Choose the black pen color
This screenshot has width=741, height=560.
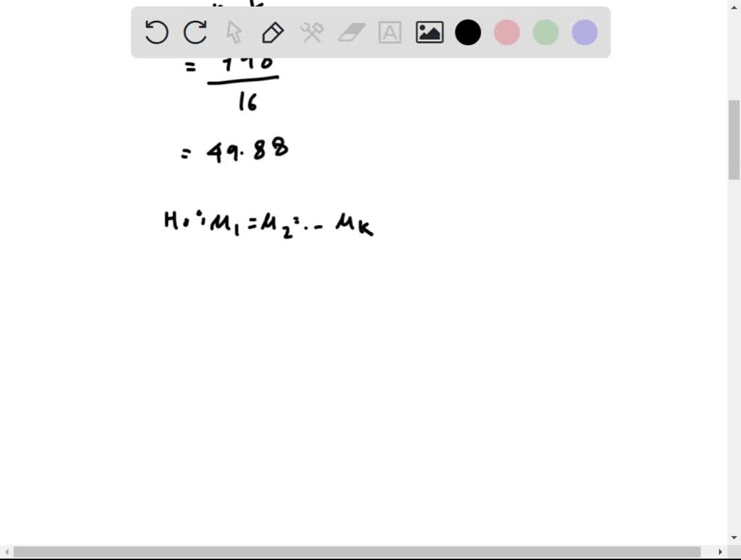point(467,32)
